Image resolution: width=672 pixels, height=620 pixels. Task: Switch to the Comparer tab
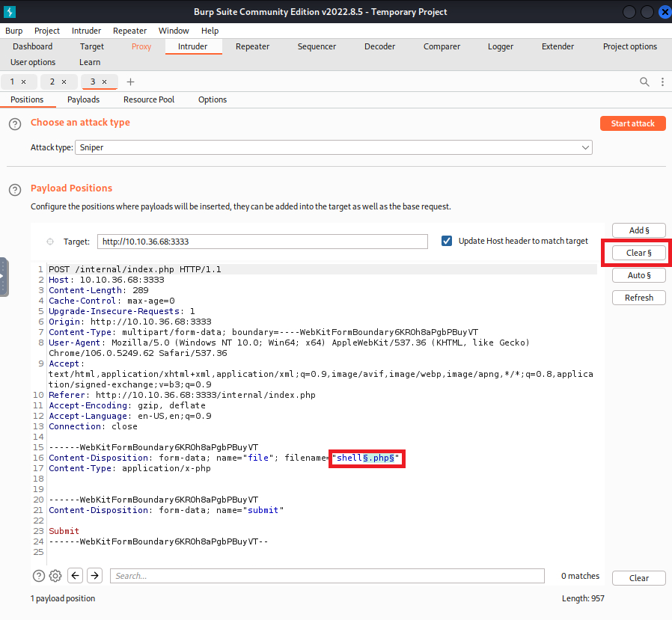click(x=442, y=46)
